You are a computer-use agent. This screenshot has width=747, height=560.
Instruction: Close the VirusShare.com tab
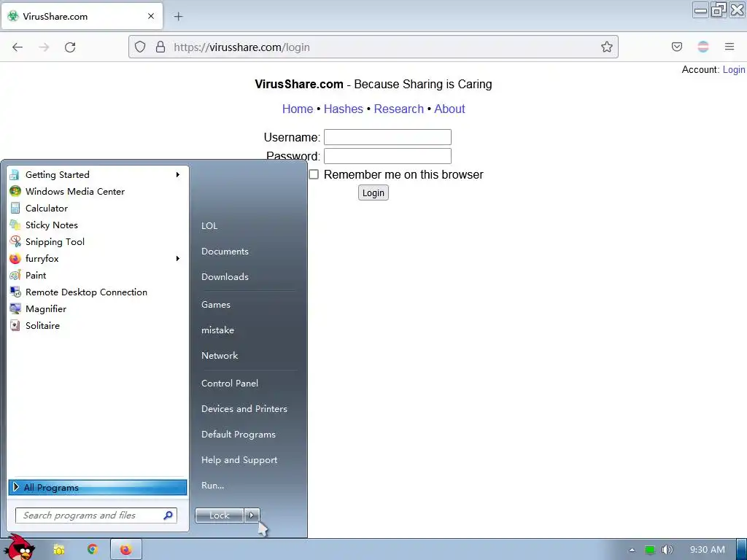151,16
